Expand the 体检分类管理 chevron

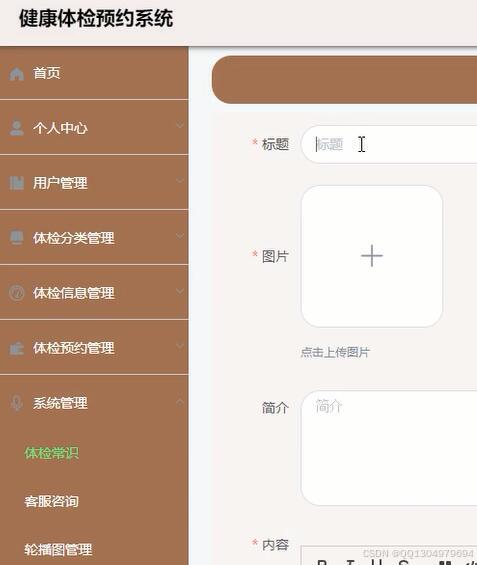click(x=180, y=236)
